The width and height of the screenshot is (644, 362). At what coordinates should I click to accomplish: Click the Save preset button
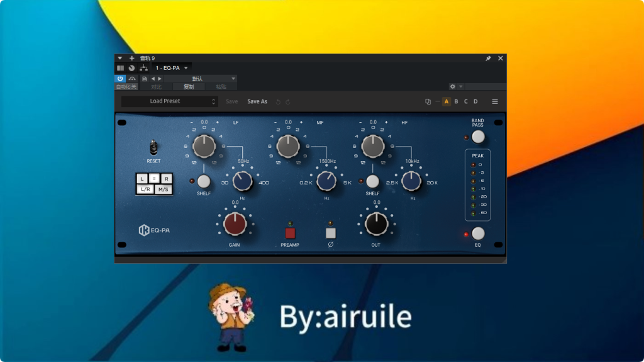(231, 101)
